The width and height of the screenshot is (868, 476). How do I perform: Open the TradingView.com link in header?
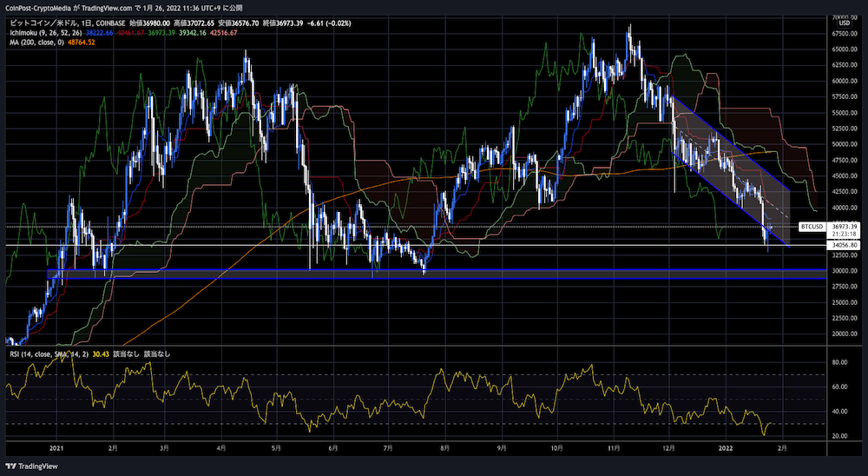click(105, 8)
